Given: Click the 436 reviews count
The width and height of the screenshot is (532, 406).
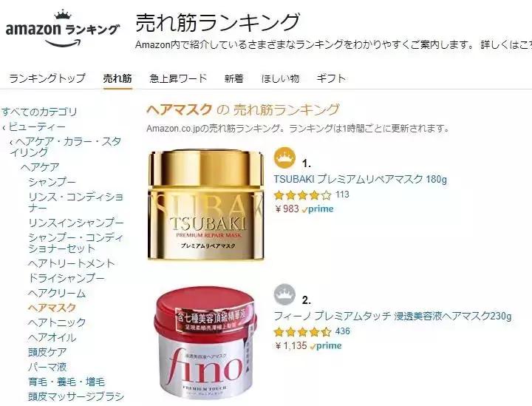Looking at the screenshot, I should [x=342, y=331].
